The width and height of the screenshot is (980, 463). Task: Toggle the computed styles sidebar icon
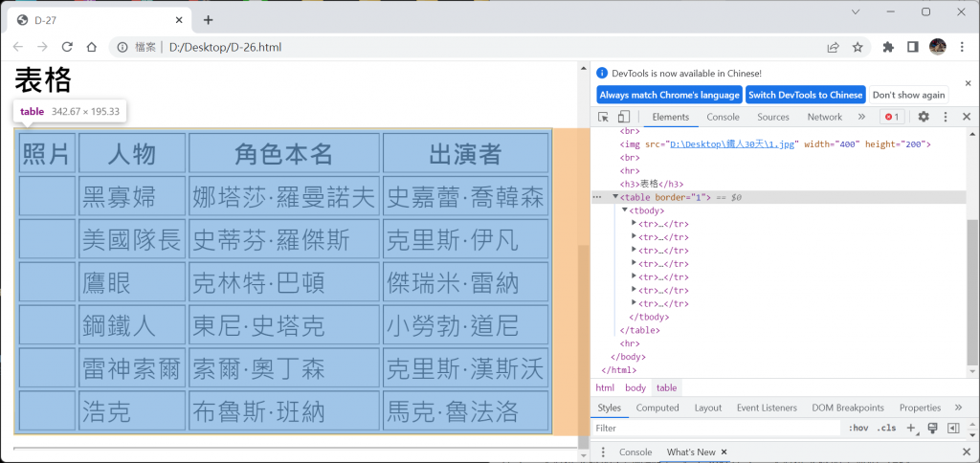(952, 428)
